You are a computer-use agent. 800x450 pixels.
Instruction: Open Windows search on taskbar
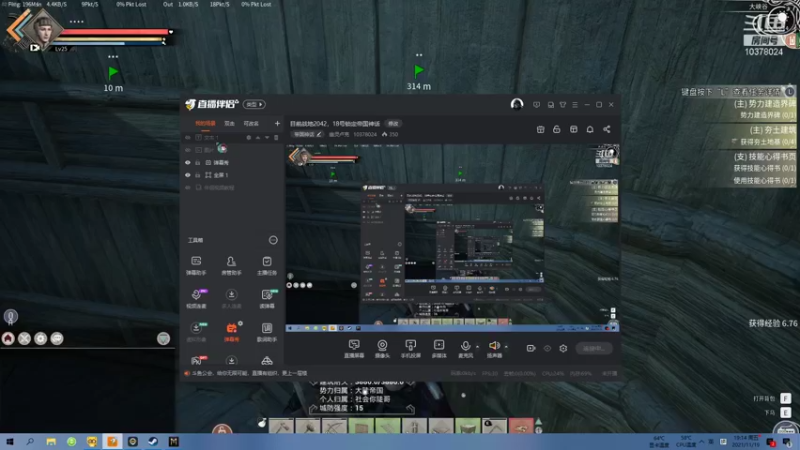tap(30, 441)
